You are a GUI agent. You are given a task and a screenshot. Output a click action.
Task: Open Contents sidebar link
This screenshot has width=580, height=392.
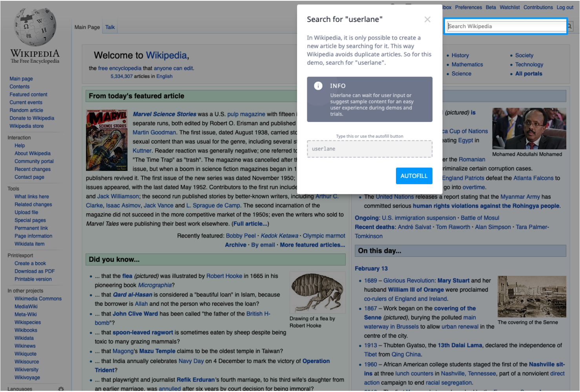(x=20, y=87)
